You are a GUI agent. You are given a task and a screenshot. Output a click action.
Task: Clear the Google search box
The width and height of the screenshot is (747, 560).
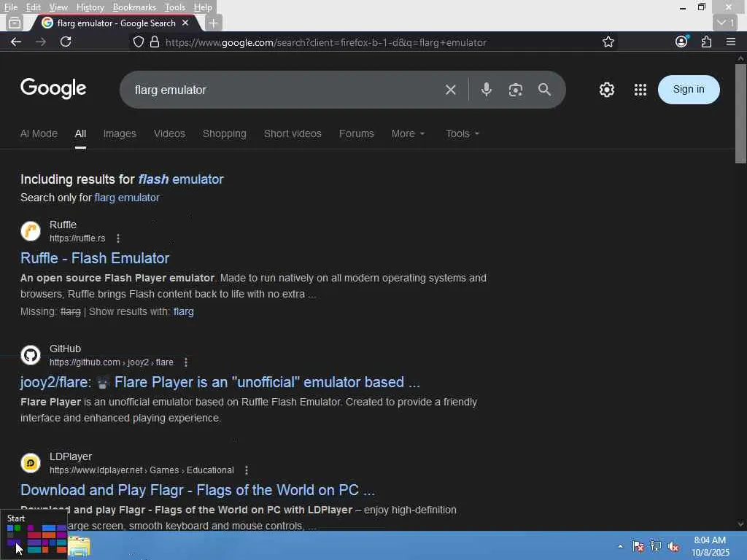point(451,90)
